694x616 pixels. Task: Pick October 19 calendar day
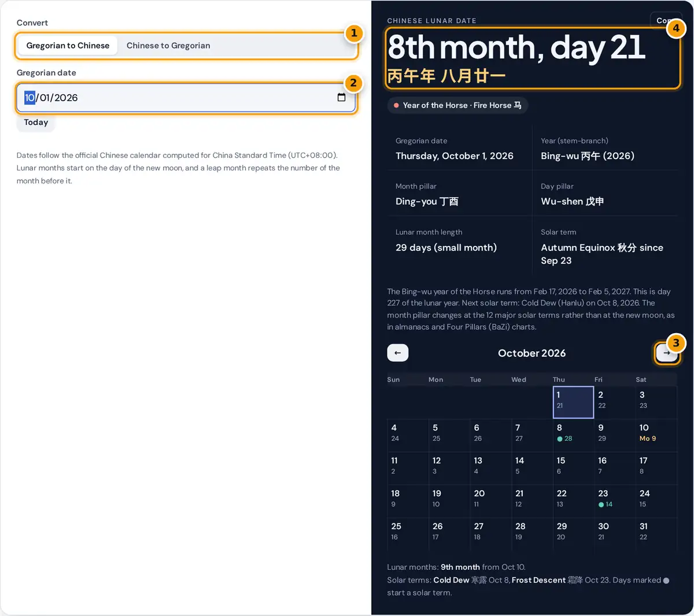(x=449, y=501)
